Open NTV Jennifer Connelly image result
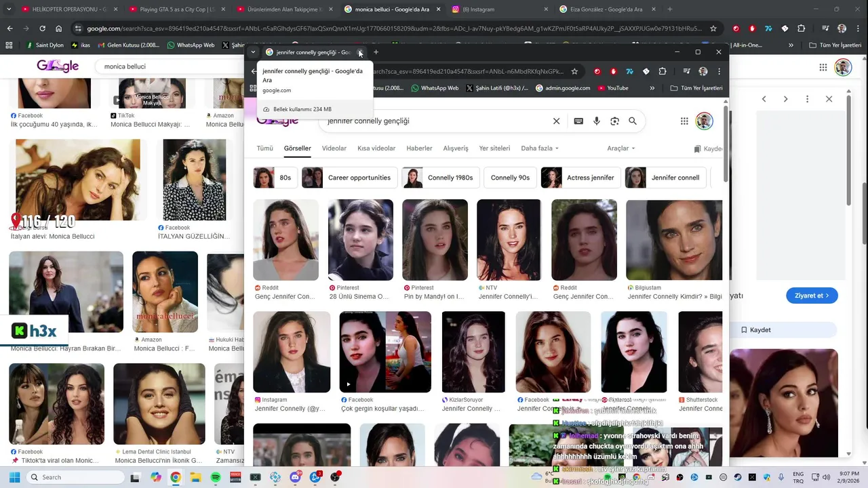Screen dimensions: 868x488 click(509, 240)
